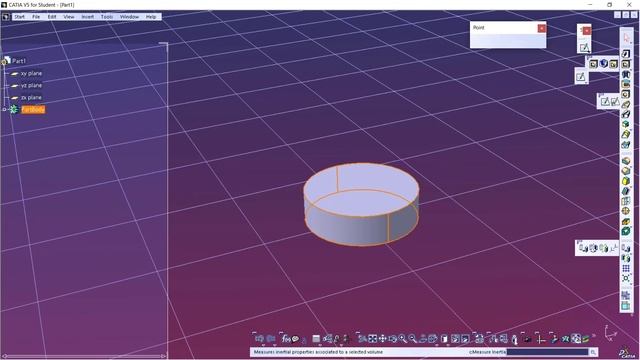Close the small floating Sketcher toolbar
640x360 pixels.
pyautogui.click(x=587, y=31)
